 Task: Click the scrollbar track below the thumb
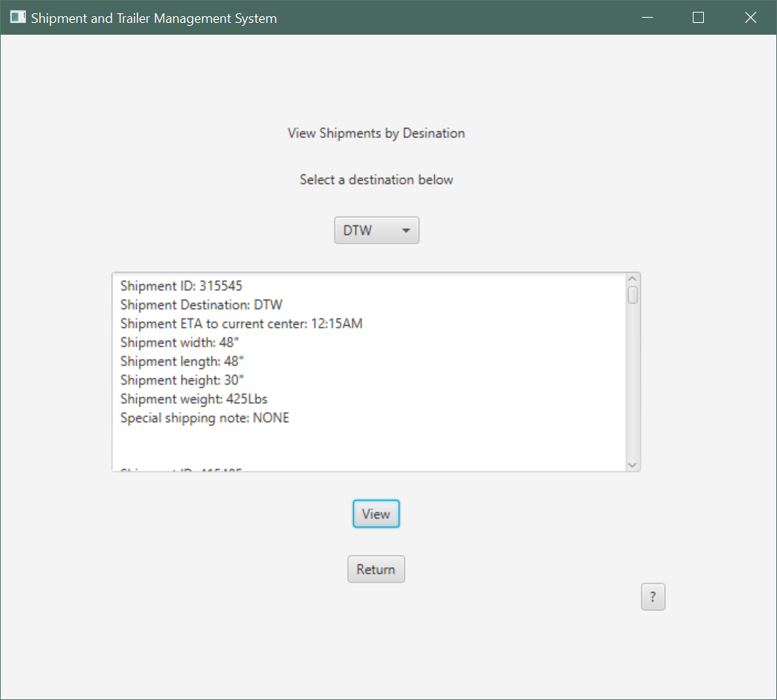point(632,384)
